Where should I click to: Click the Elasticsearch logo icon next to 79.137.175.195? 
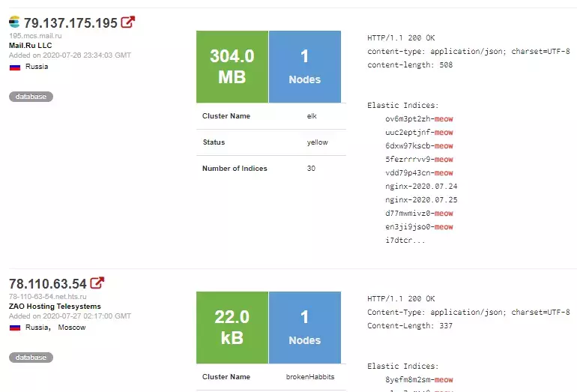pos(14,22)
